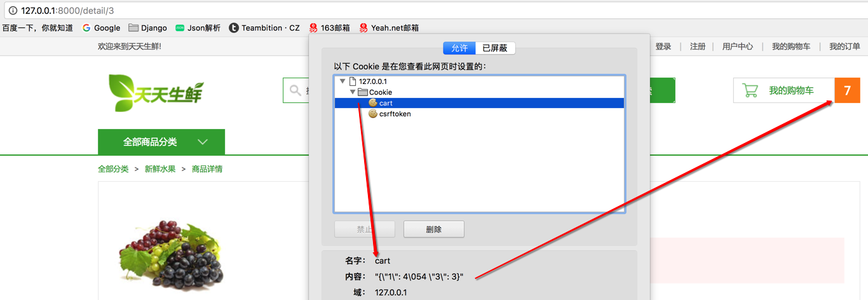Click the 删除 button

pos(434,229)
